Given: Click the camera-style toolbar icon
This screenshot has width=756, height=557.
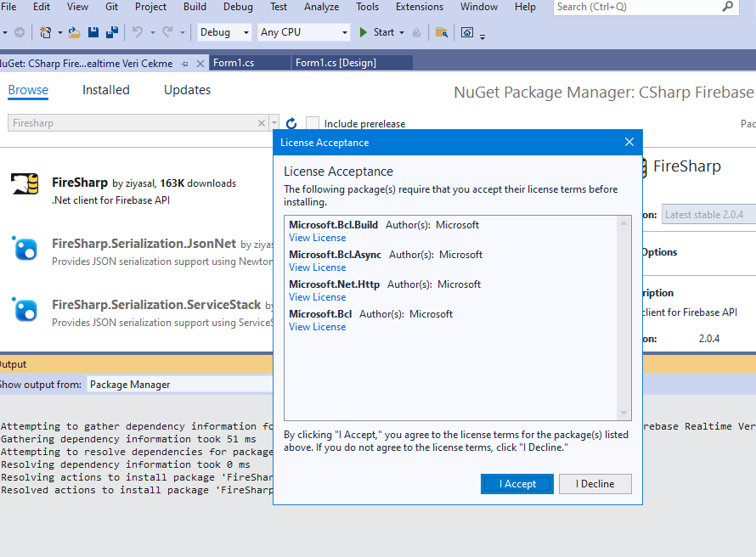Looking at the screenshot, I should tap(466, 32).
